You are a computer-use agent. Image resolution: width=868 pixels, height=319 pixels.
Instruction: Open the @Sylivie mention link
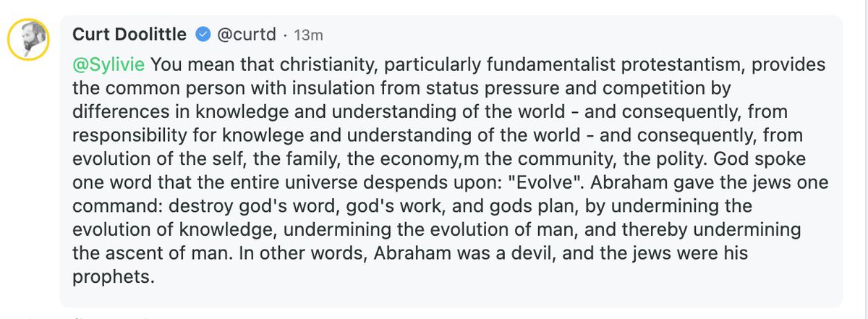click(x=109, y=65)
